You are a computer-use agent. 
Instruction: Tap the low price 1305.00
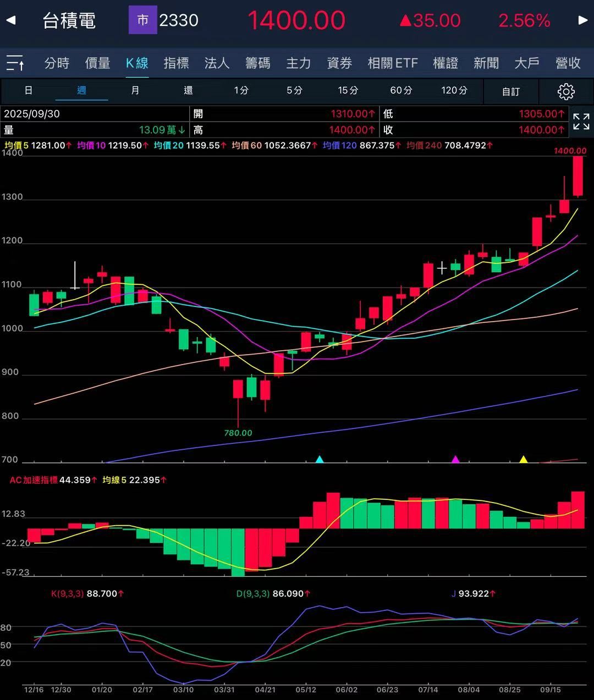[x=542, y=114]
